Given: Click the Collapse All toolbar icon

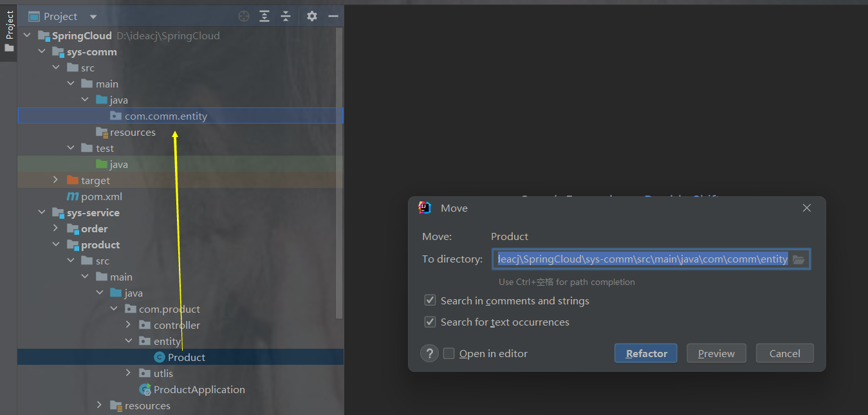Looking at the screenshot, I should [286, 16].
